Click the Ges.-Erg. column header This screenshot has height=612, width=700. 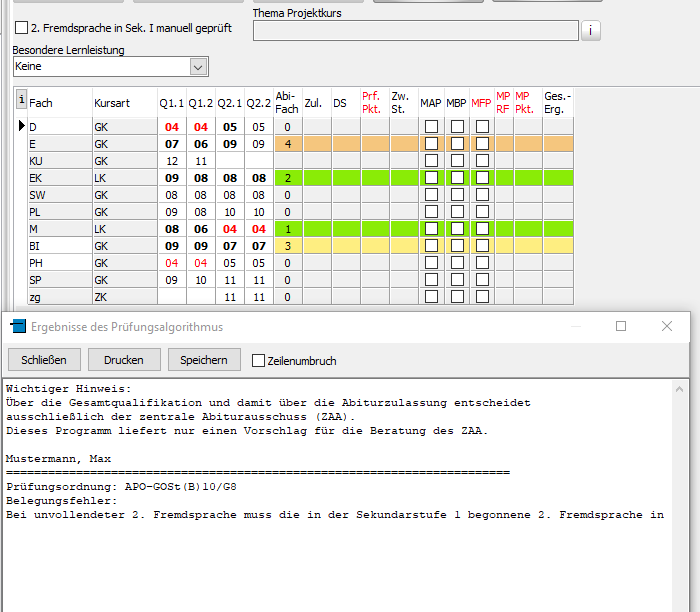558,103
